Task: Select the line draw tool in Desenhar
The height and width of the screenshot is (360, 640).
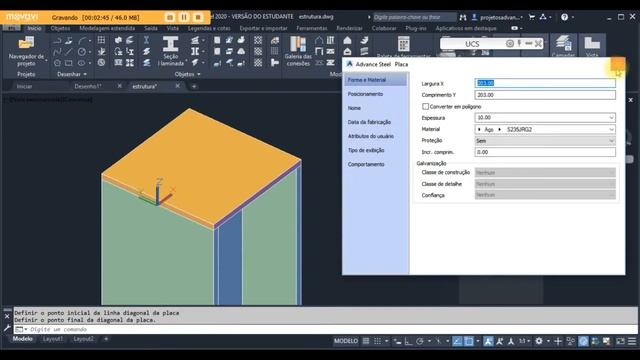Action: [69, 52]
